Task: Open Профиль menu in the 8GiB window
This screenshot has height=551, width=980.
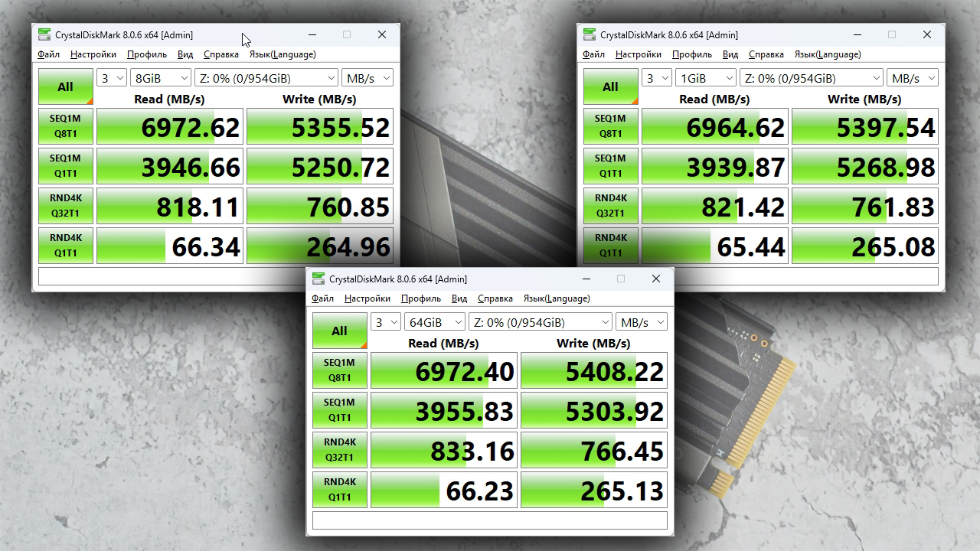Action: point(147,54)
